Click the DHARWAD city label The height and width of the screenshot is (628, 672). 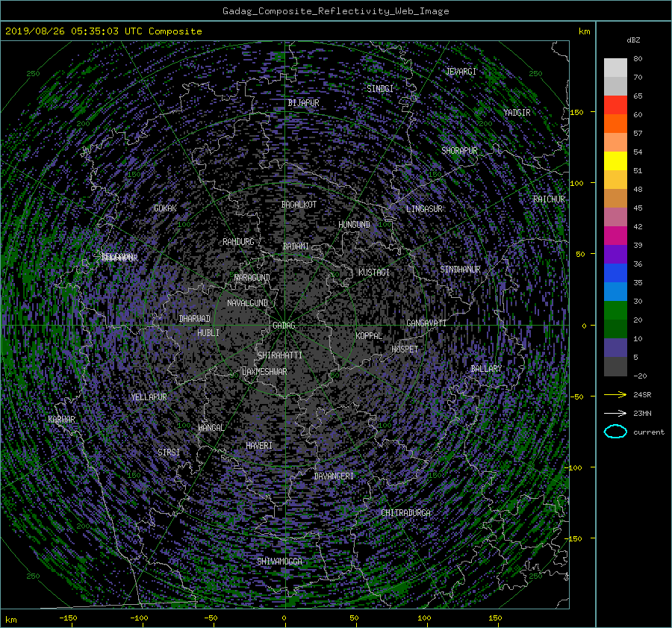(195, 319)
